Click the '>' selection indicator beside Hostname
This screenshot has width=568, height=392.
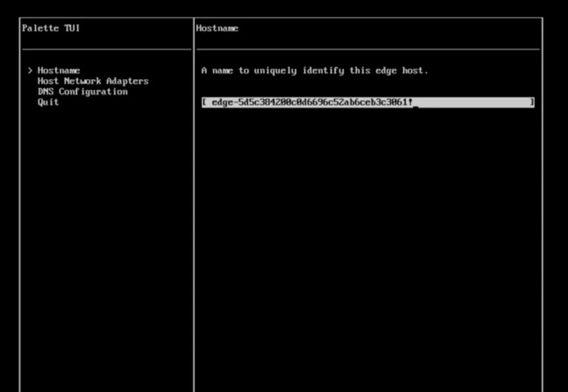[30, 70]
